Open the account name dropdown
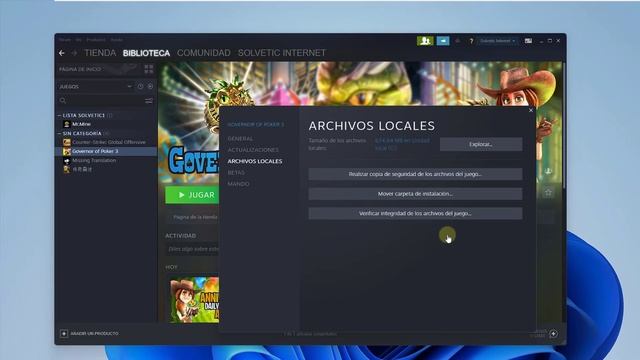 pyautogui.click(x=497, y=41)
